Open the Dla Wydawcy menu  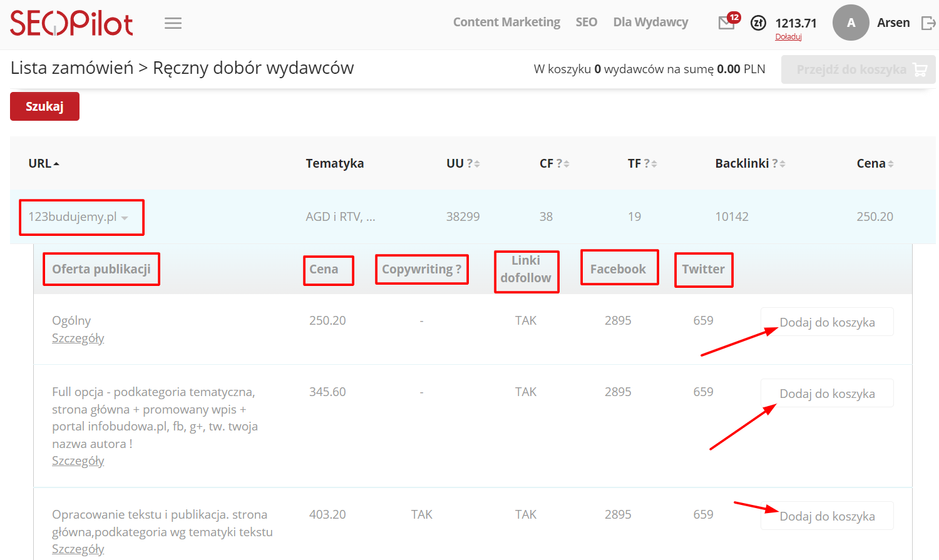coord(650,23)
